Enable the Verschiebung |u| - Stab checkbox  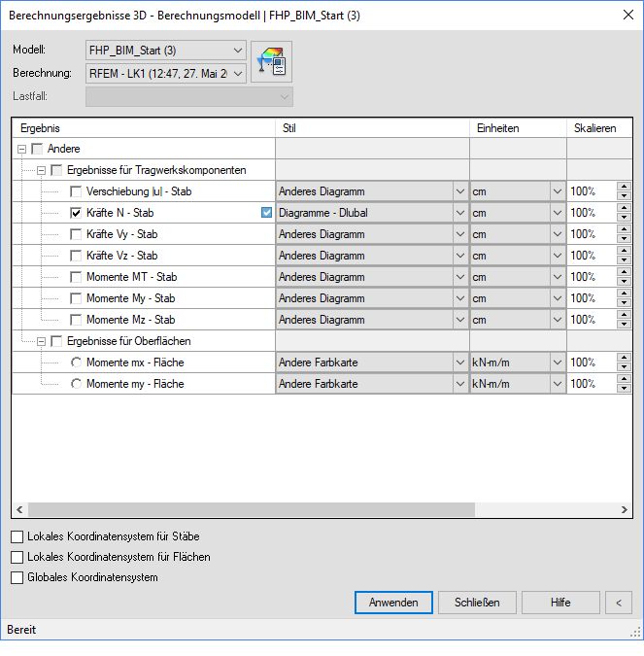pyautogui.click(x=76, y=191)
